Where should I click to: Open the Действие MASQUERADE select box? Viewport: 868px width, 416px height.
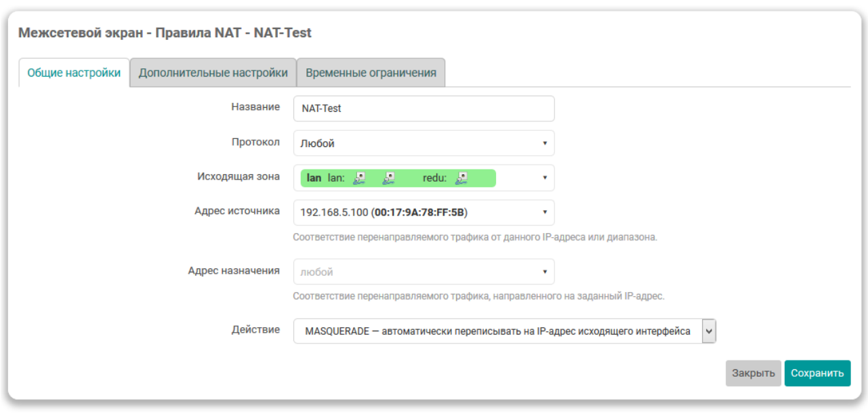pyautogui.click(x=504, y=331)
